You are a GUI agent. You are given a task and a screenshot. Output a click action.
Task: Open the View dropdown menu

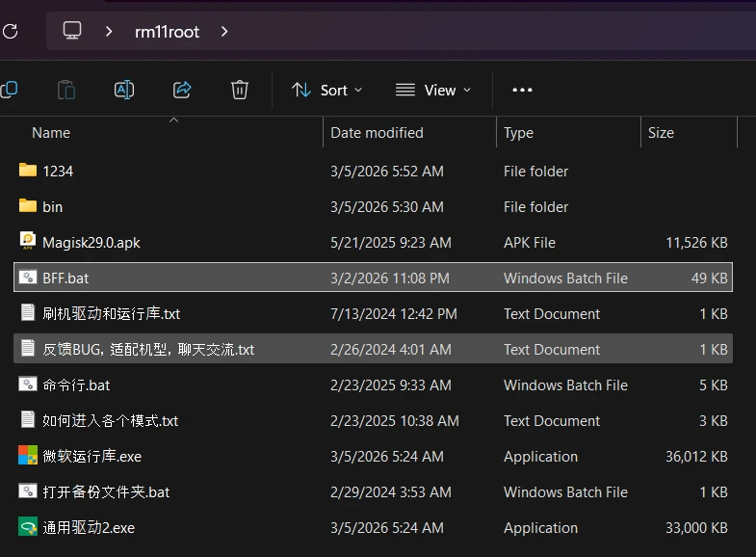tap(433, 90)
